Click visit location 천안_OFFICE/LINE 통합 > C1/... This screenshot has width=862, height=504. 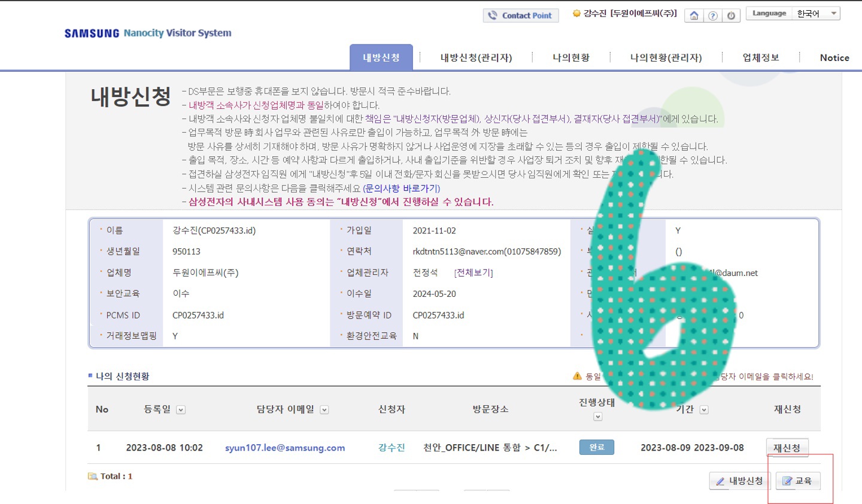[490, 448]
